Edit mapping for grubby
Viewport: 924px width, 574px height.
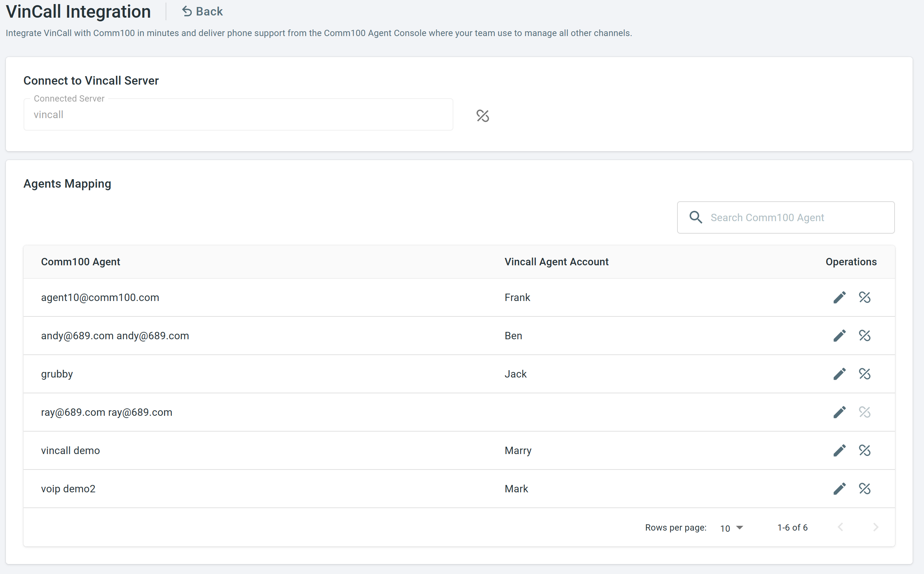tap(839, 374)
